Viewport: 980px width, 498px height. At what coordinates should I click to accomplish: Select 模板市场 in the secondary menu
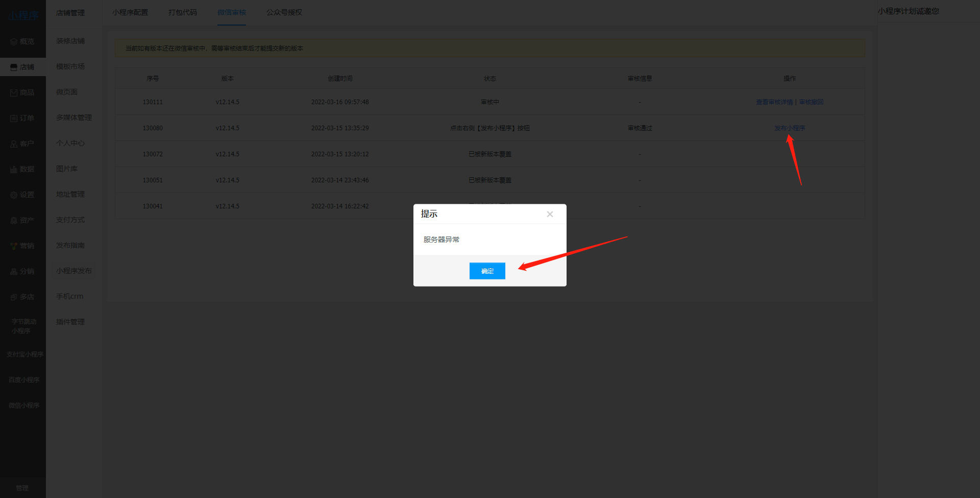click(x=70, y=66)
